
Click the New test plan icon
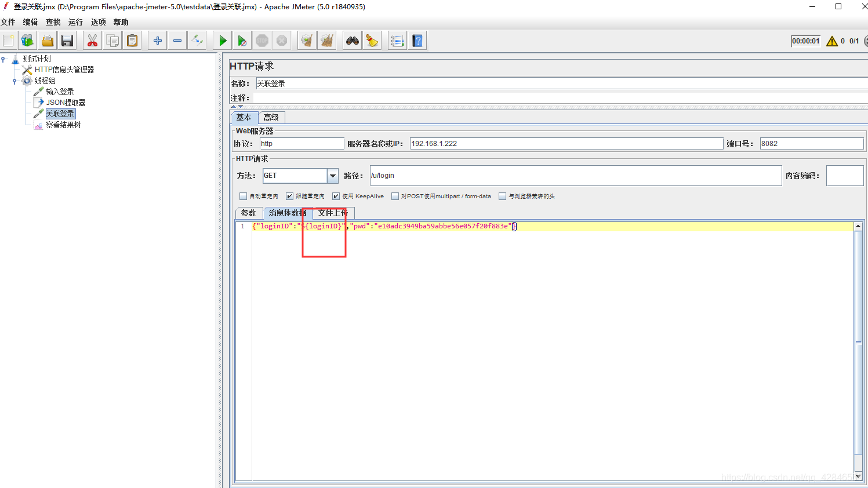point(9,41)
